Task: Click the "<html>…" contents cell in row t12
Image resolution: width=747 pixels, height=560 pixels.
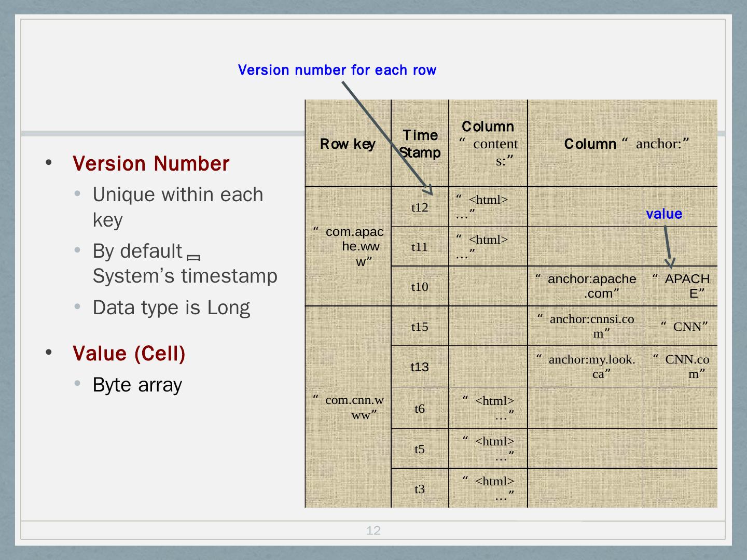Action: point(488,207)
